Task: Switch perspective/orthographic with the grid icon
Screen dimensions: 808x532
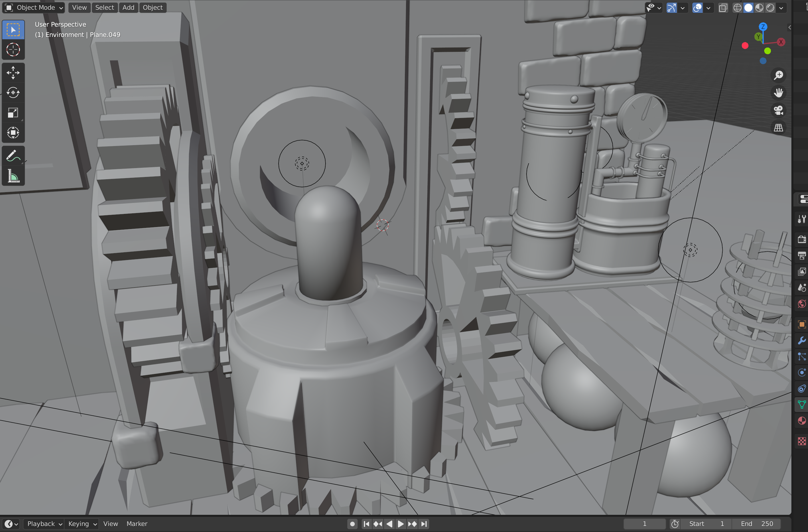Action: pos(779,128)
